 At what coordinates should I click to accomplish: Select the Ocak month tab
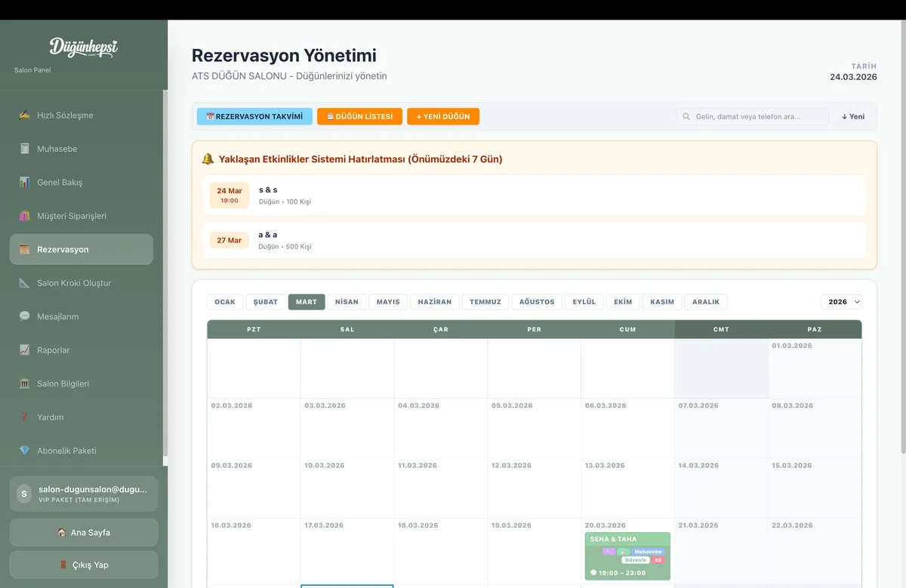[225, 302]
